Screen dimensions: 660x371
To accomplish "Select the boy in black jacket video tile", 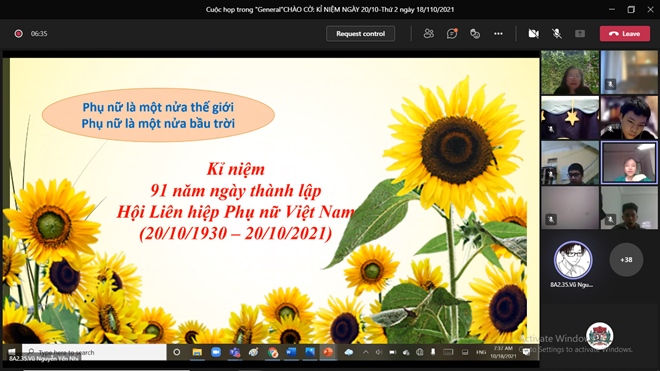I will coord(629,117).
